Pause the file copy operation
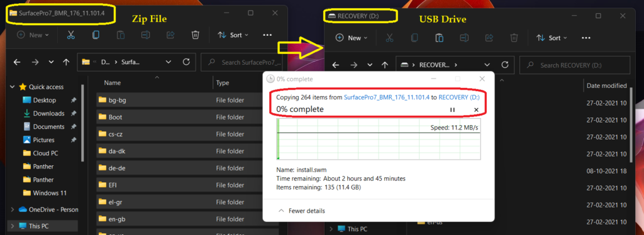The height and width of the screenshot is (235, 644). 452,110
